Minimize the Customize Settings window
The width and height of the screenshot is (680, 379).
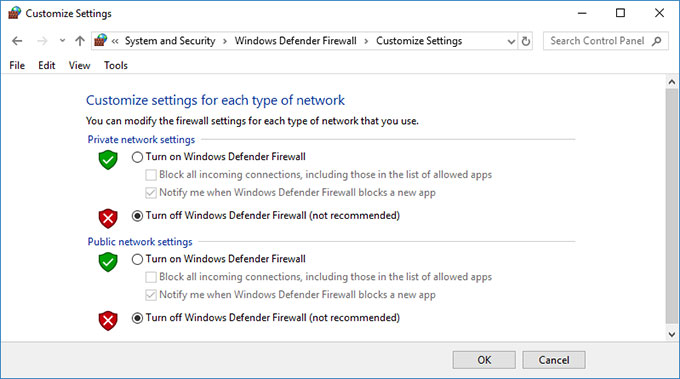point(582,13)
